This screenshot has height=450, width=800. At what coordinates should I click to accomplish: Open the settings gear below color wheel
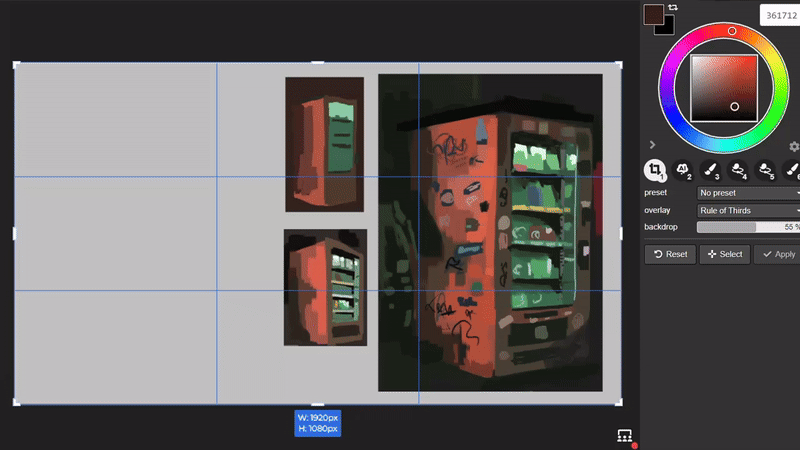click(x=794, y=146)
